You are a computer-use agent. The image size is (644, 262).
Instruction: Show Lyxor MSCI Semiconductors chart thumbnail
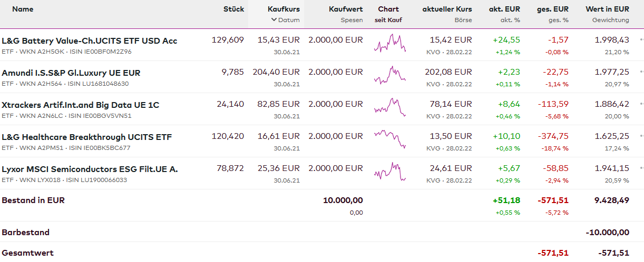[390, 172]
